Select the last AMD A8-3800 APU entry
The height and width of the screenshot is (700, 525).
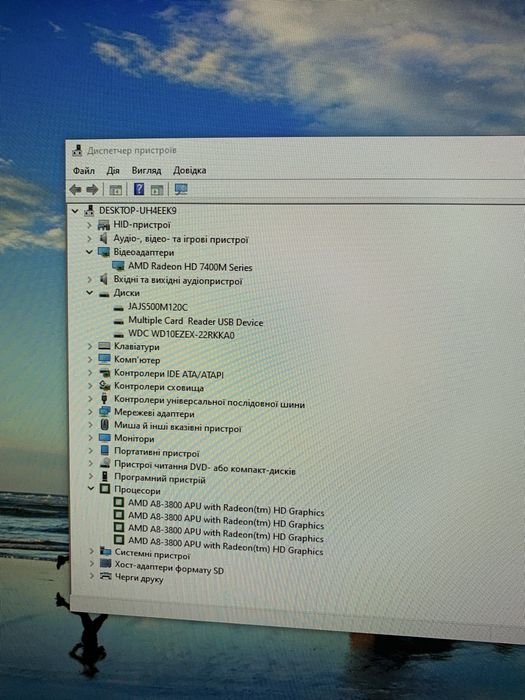[x=225, y=546]
